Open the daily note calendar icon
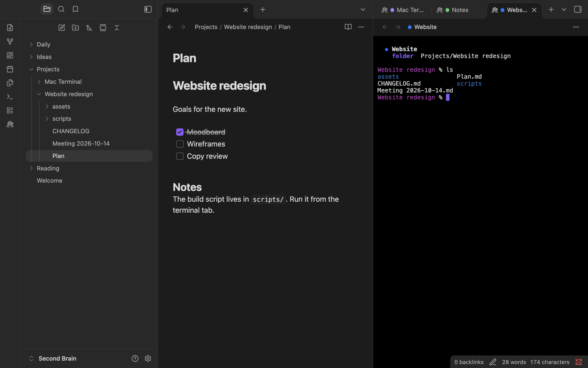 point(10,69)
